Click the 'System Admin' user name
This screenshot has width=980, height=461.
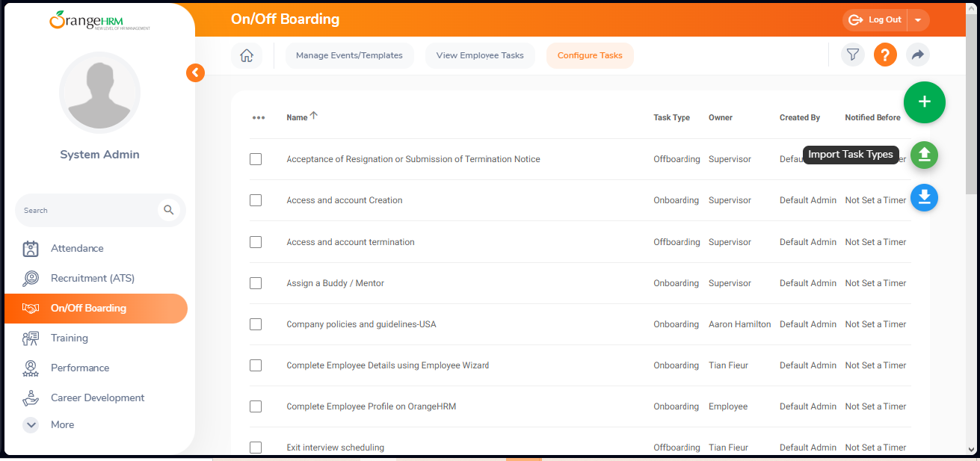tap(99, 155)
